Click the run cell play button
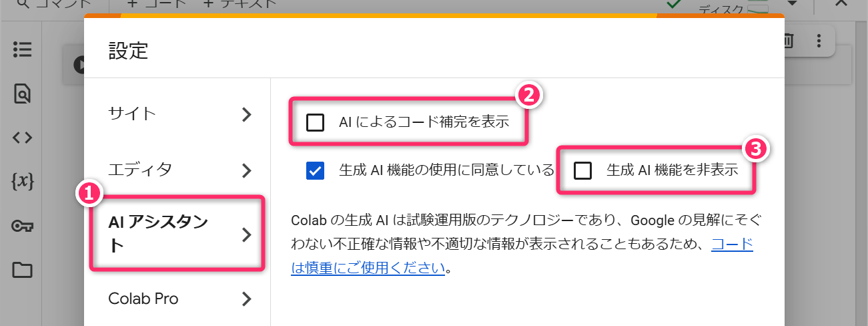The image size is (868, 326). pyautogui.click(x=79, y=65)
